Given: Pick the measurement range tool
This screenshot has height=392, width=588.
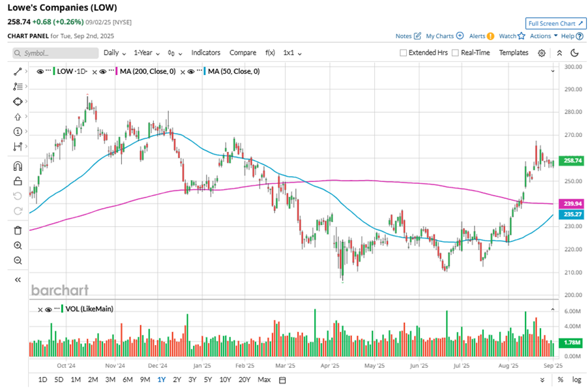Looking at the screenshot, I should (x=18, y=146).
